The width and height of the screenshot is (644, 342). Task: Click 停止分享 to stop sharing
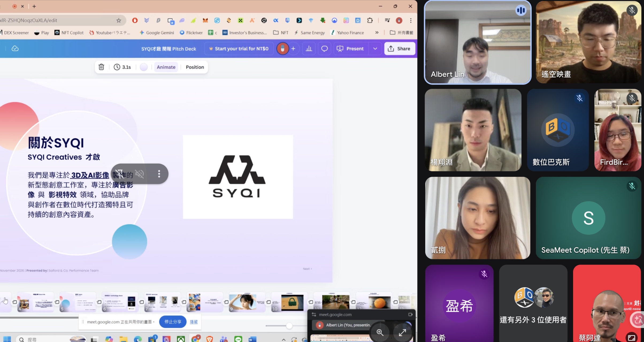coord(173,322)
